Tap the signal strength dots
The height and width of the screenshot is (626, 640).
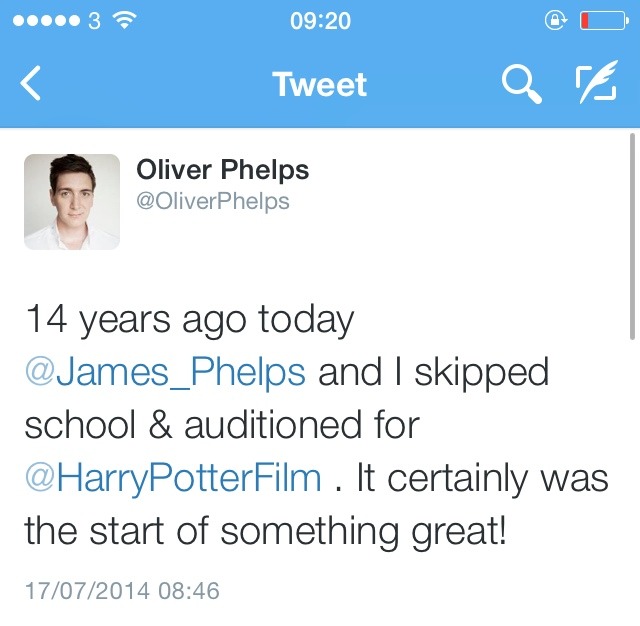pos(43,20)
